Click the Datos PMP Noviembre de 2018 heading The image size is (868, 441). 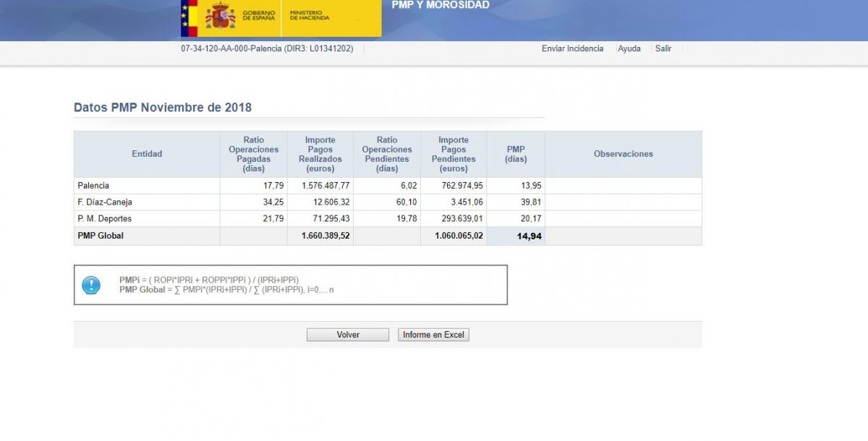point(163,108)
